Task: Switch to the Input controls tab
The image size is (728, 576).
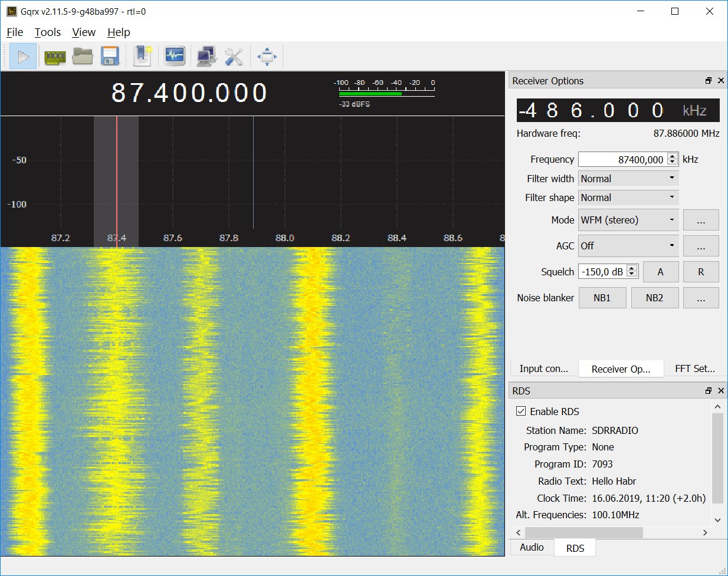Action: 544,368
